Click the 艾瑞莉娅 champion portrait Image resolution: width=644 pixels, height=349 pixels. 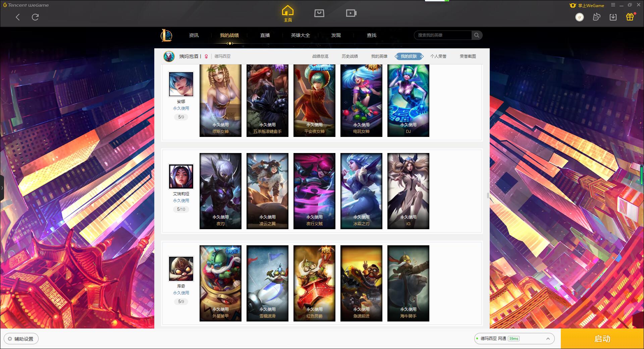[181, 176]
